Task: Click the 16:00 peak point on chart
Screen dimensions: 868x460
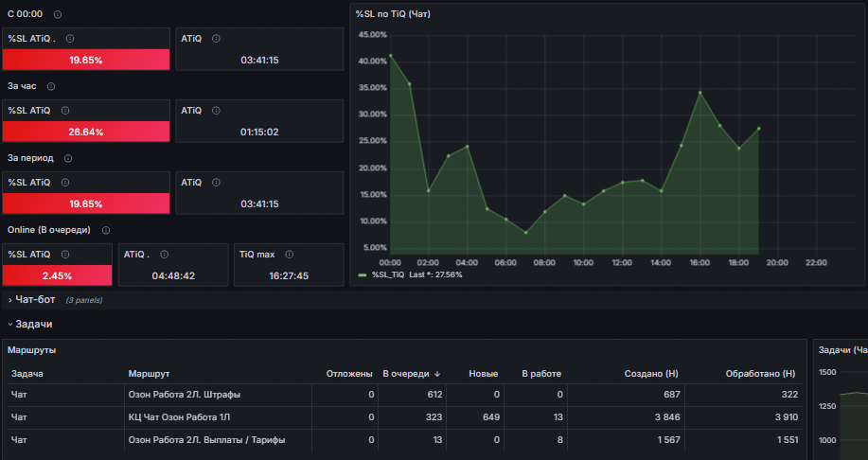Action: point(700,93)
